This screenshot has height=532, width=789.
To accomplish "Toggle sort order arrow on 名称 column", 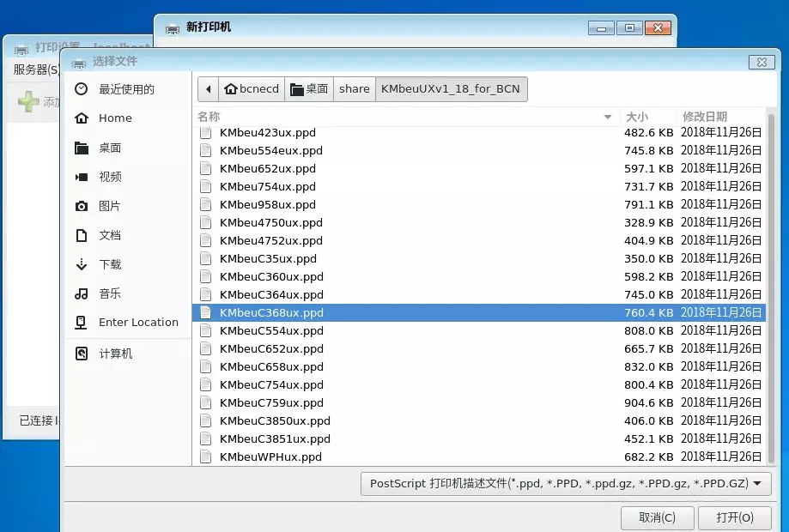I will click(607, 118).
